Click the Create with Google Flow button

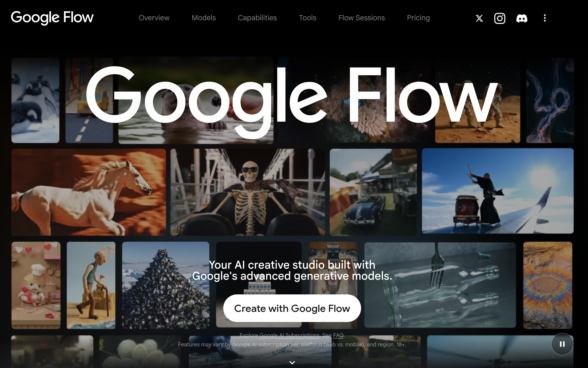(x=292, y=308)
